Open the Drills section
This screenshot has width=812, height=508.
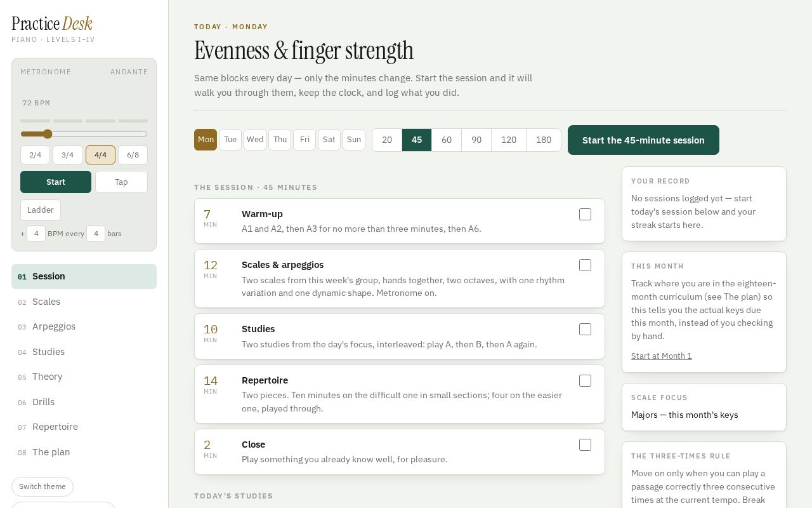click(x=84, y=402)
